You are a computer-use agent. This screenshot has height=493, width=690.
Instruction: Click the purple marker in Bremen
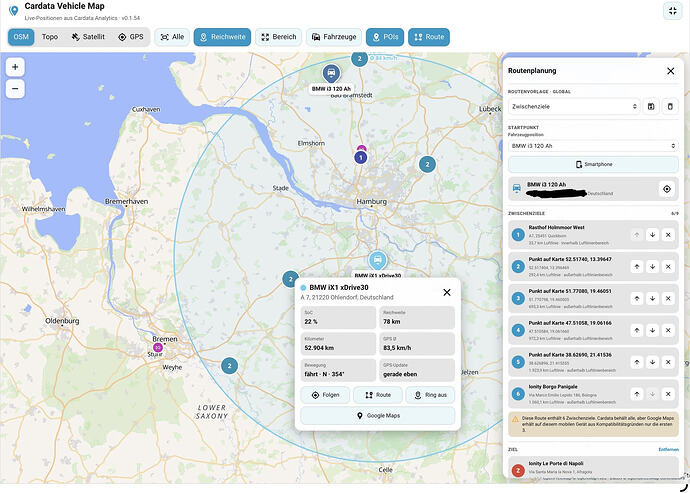(x=158, y=348)
